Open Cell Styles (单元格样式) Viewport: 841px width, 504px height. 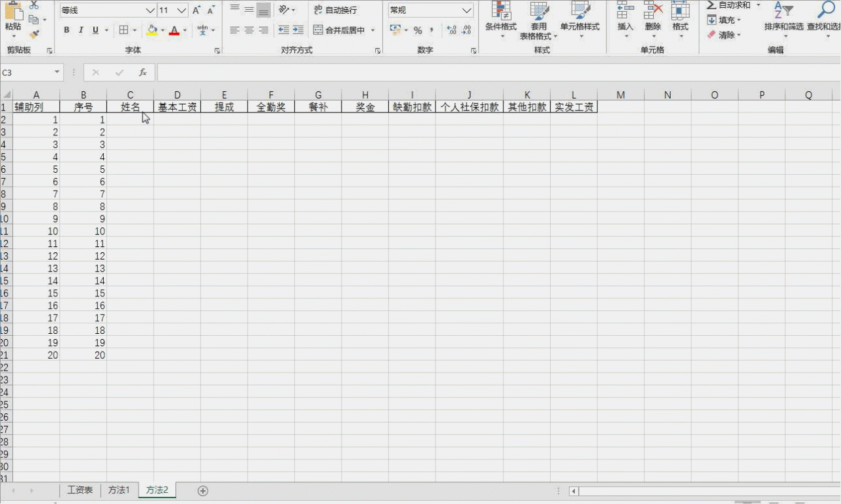pos(580,20)
